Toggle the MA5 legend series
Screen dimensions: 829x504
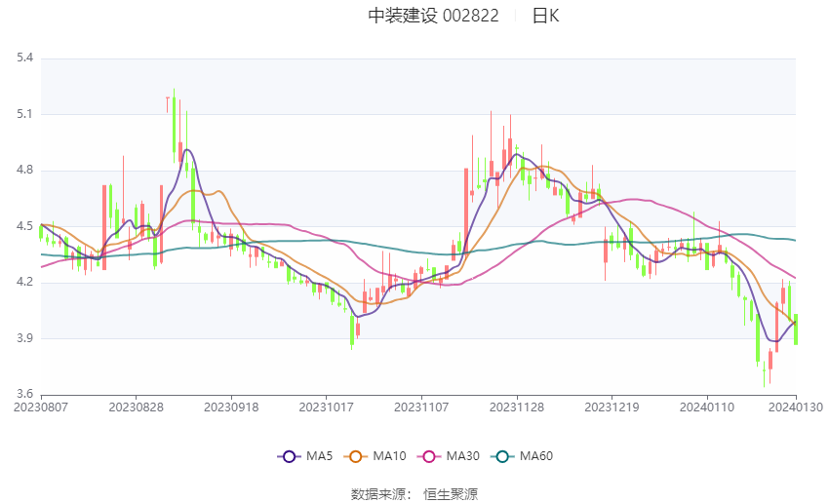(x=305, y=456)
